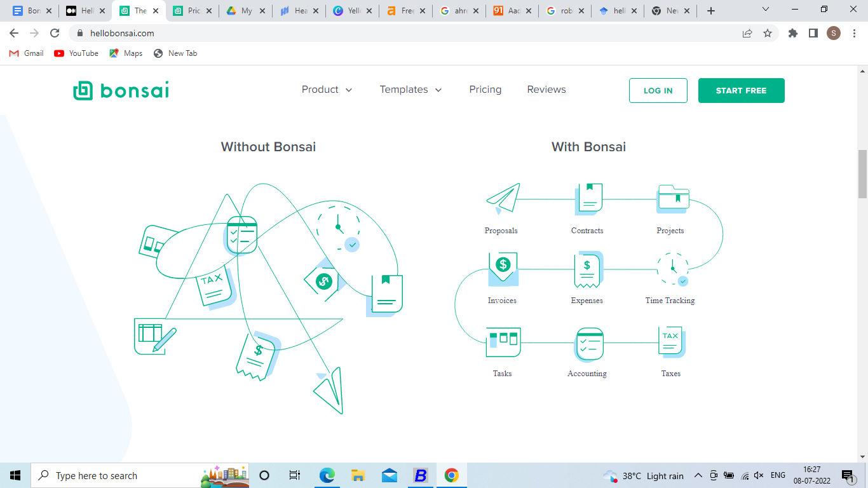This screenshot has width=868, height=488.
Task: Click the LOG IN button
Action: [x=658, y=90]
